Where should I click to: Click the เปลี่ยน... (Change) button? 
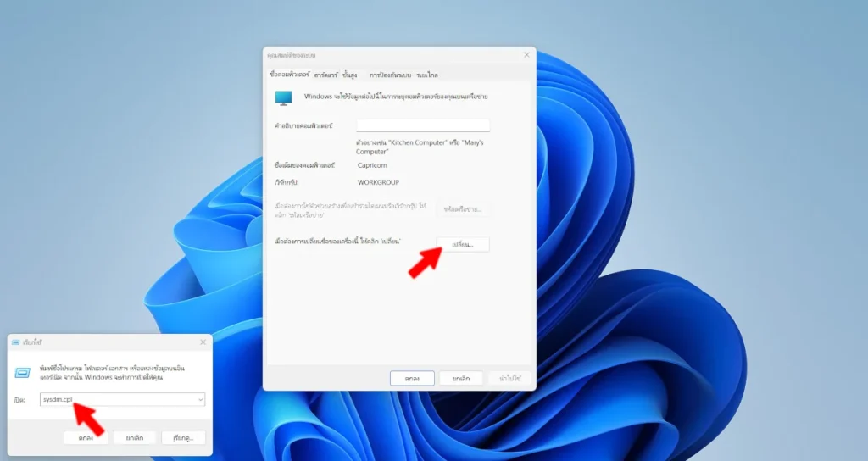(x=463, y=244)
